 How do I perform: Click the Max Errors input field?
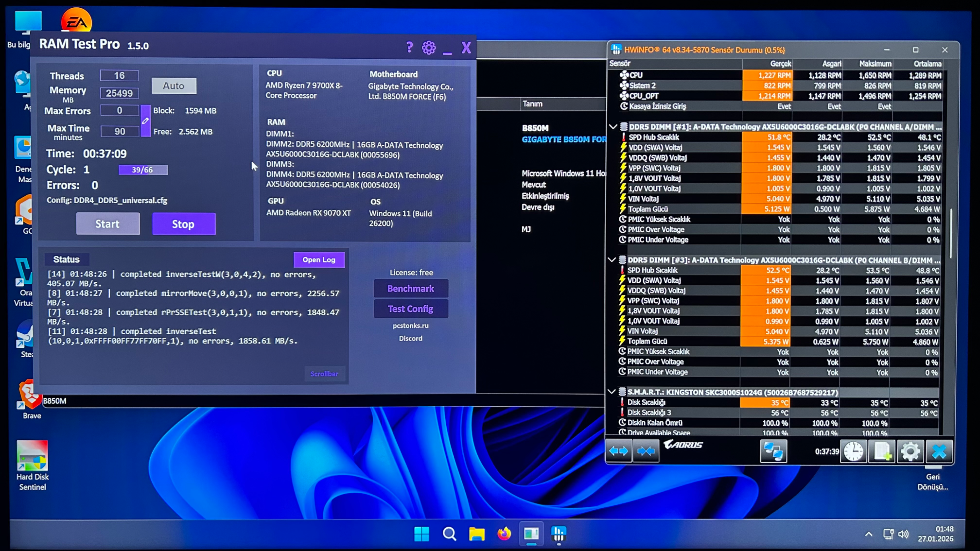tap(119, 110)
